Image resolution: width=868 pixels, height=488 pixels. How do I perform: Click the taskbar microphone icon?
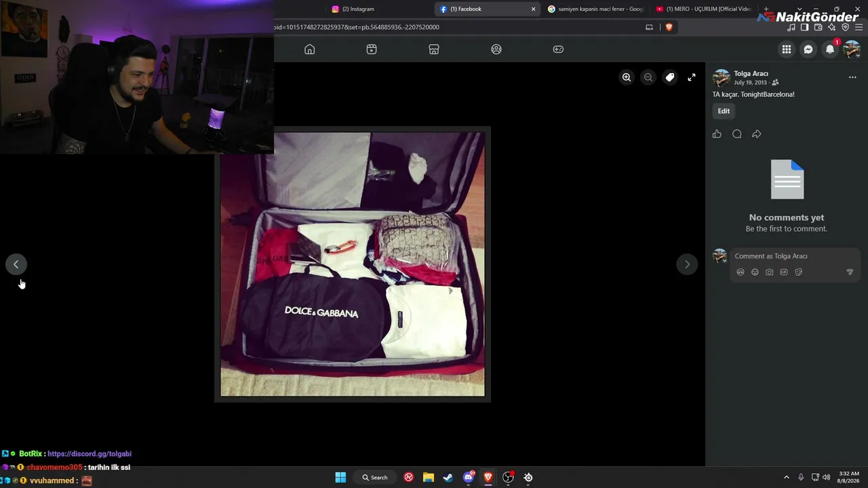801,477
